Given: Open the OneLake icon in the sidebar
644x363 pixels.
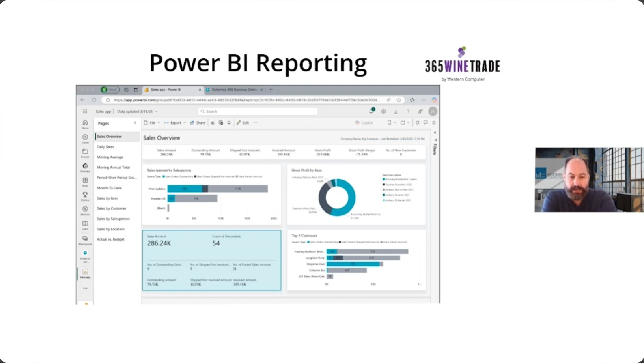Looking at the screenshot, I should click(x=85, y=168).
